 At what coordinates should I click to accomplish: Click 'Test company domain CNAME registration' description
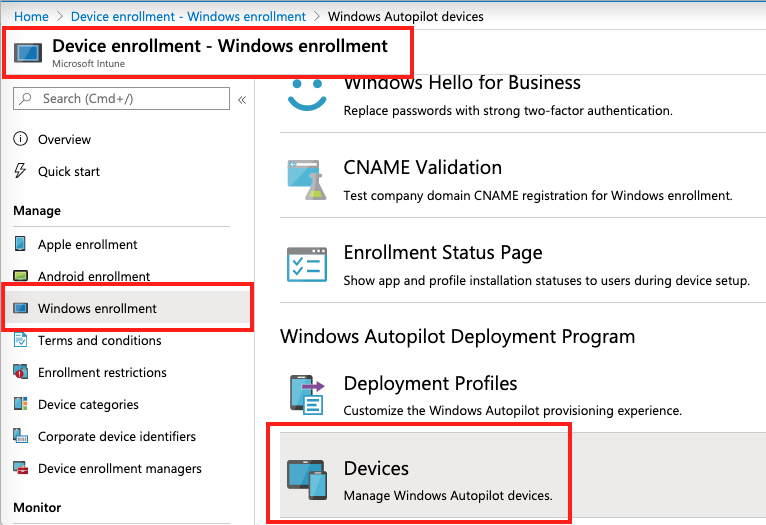pyautogui.click(x=538, y=195)
